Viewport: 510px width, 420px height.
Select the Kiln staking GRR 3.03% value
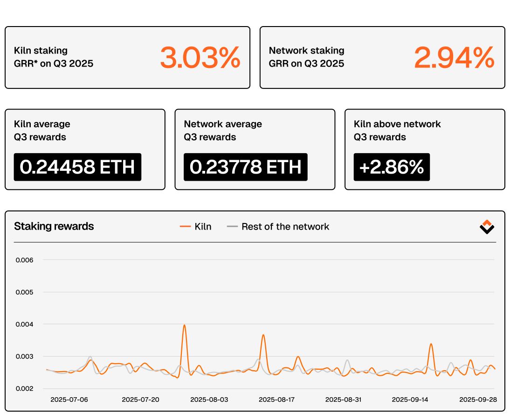pyautogui.click(x=200, y=58)
